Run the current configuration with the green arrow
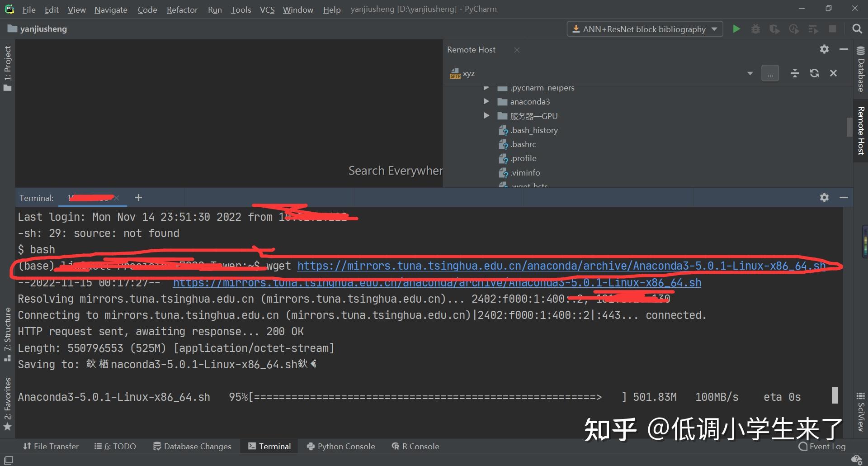The height and width of the screenshot is (466, 868). 736,29
